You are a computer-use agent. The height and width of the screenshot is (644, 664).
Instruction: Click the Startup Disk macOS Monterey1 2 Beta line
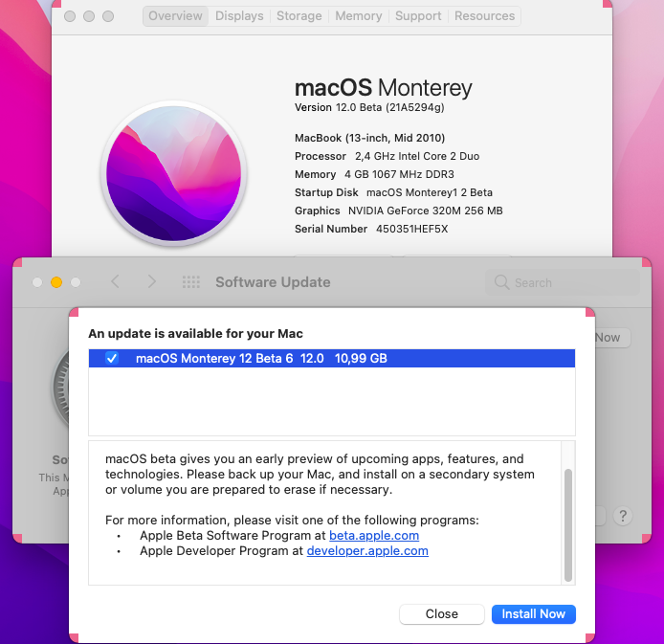click(393, 192)
